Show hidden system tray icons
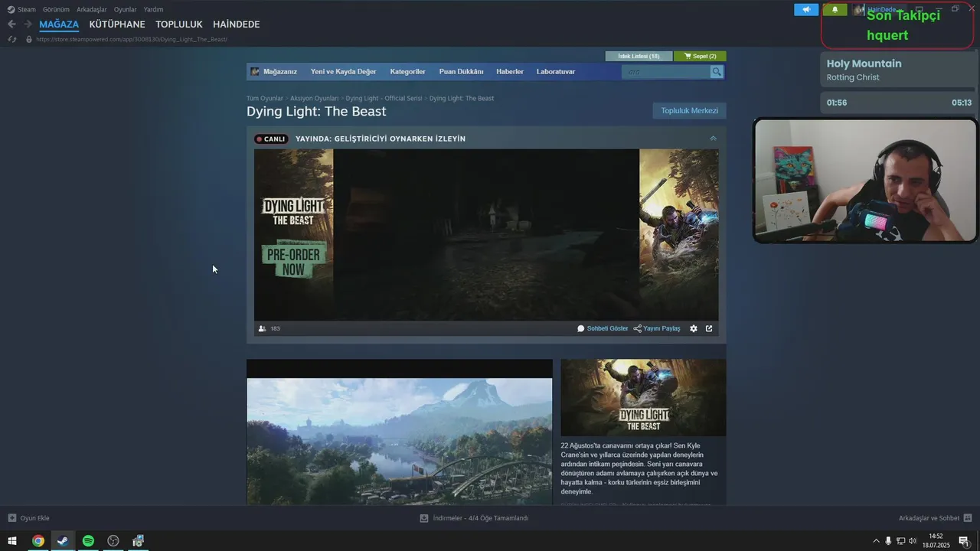 point(876,541)
